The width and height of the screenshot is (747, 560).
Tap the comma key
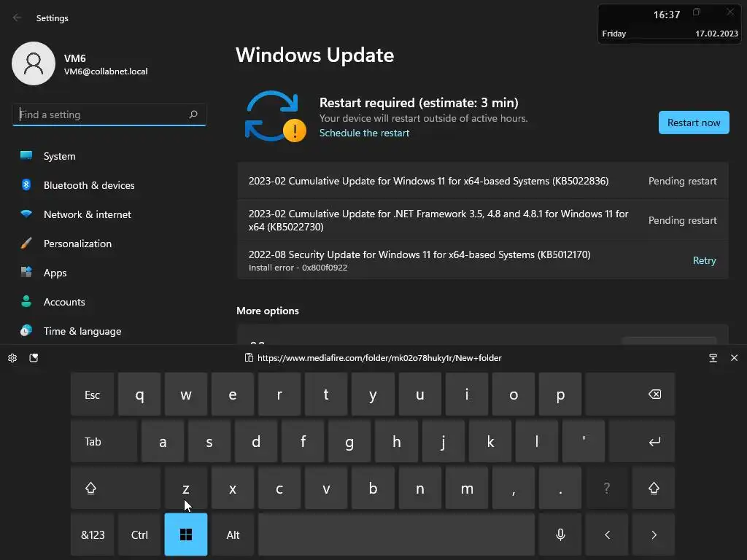coord(514,488)
